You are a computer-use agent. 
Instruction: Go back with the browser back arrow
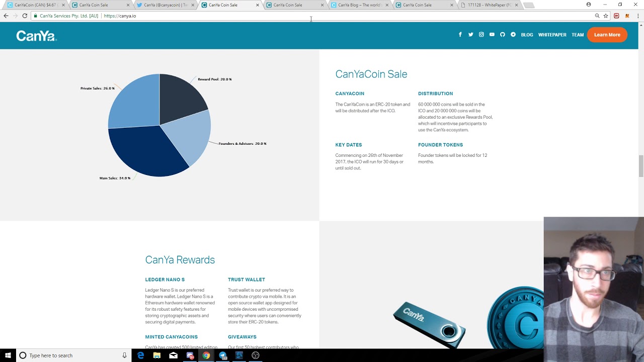coord(6,16)
